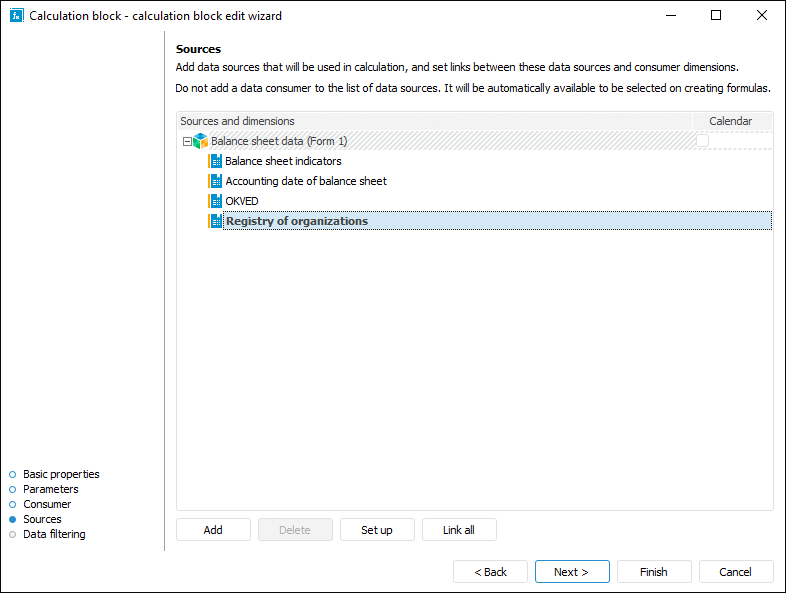Proceed with the Next > button
786x593 pixels.
coord(572,572)
